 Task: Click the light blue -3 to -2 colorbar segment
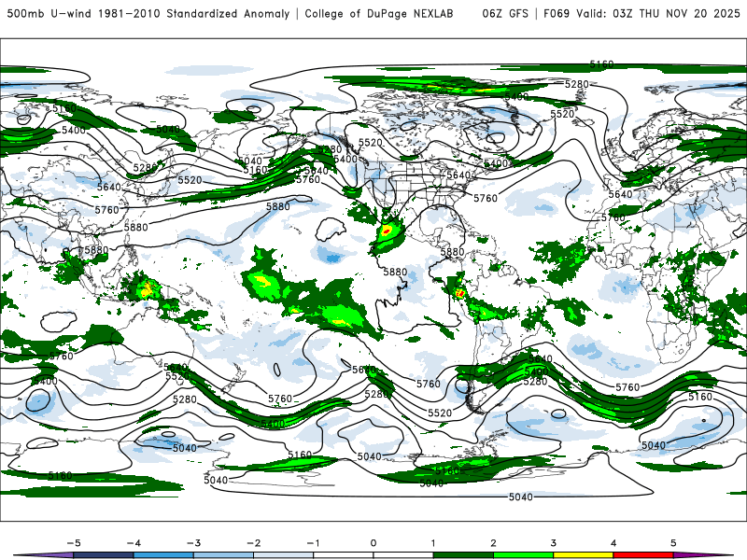click(223, 555)
